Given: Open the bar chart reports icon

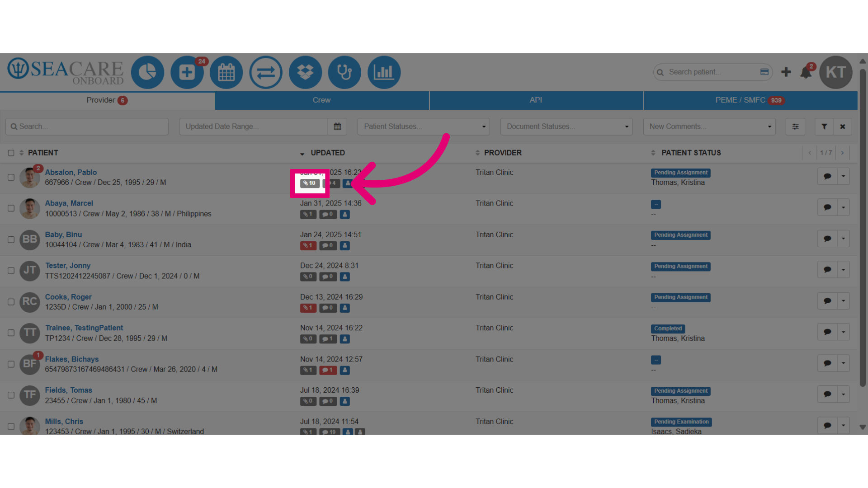Looking at the screenshot, I should coord(384,72).
